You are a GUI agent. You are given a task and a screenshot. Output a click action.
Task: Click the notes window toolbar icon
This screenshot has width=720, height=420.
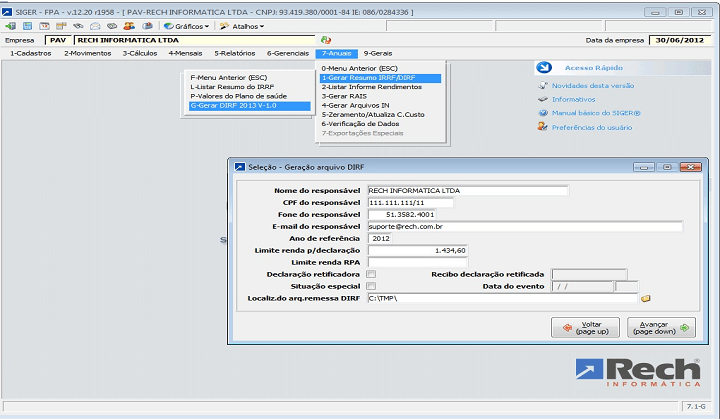point(61,26)
